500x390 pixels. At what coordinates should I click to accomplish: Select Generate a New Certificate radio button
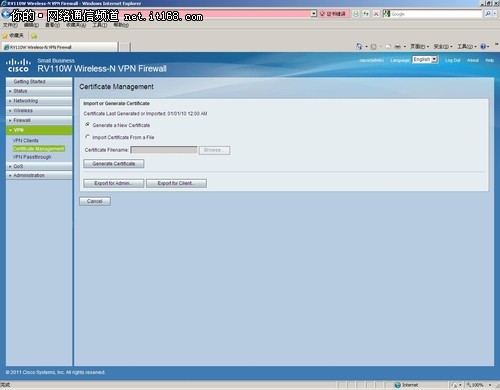(x=88, y=124)
